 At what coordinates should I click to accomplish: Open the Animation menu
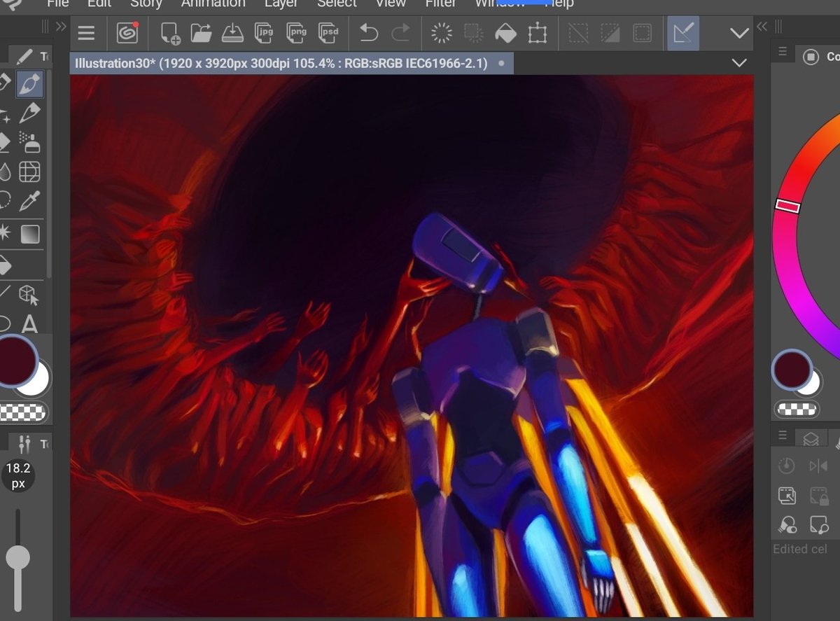pyautogui.click(x=213, y=4)
